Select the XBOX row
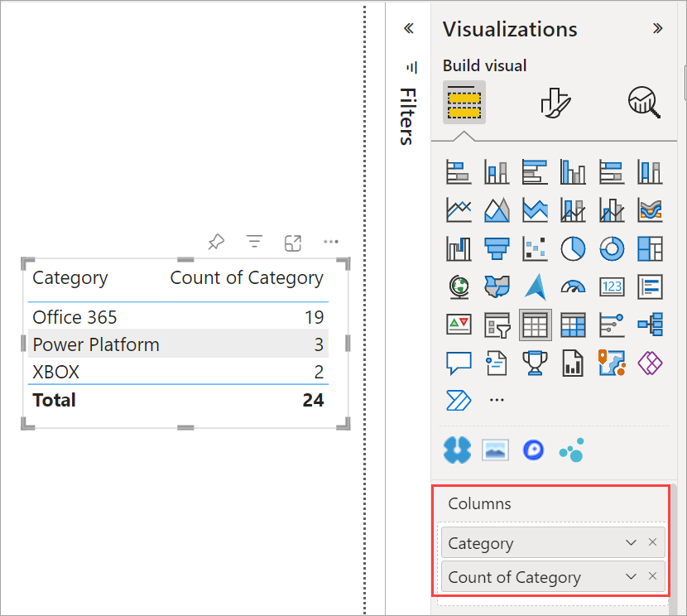 tap(178, 372)
